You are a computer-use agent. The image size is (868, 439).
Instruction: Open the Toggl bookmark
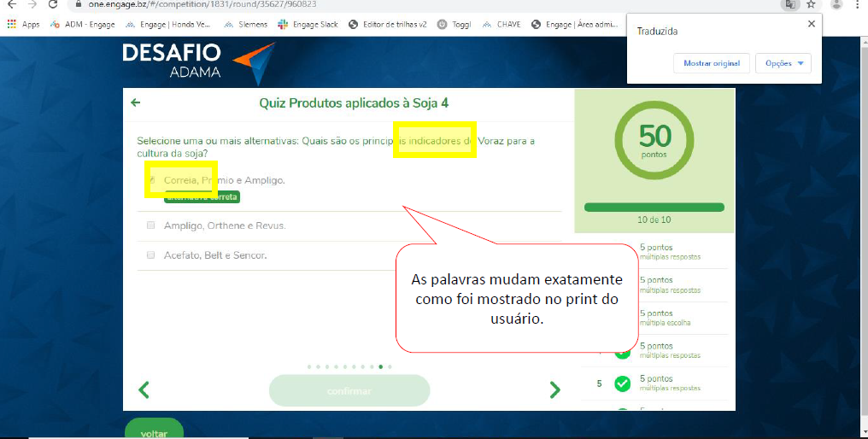point(454,25)
